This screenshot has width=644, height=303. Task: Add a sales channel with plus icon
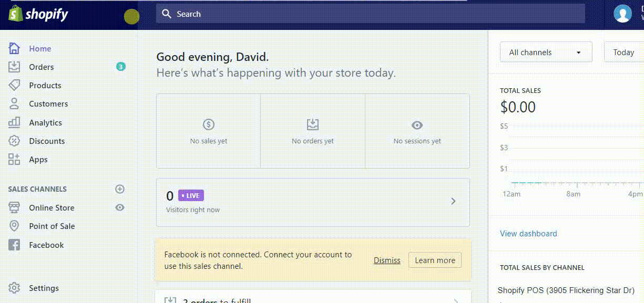coord(120,189)
